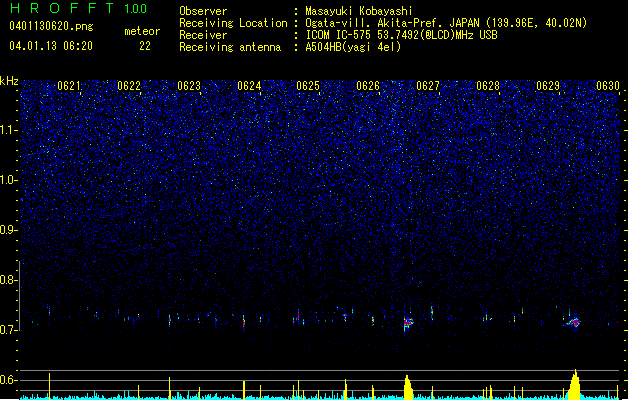Click the Observer label
Screen dimensions: 629x400
coord(203,11)
